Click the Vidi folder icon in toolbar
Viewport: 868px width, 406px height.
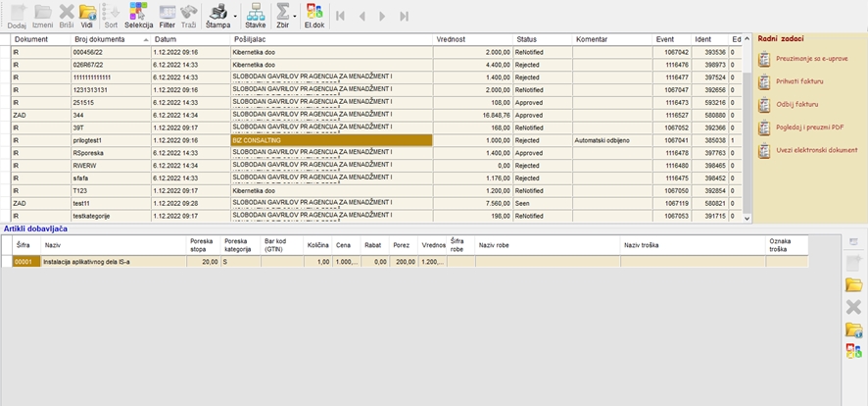click(x=87, y=14)
